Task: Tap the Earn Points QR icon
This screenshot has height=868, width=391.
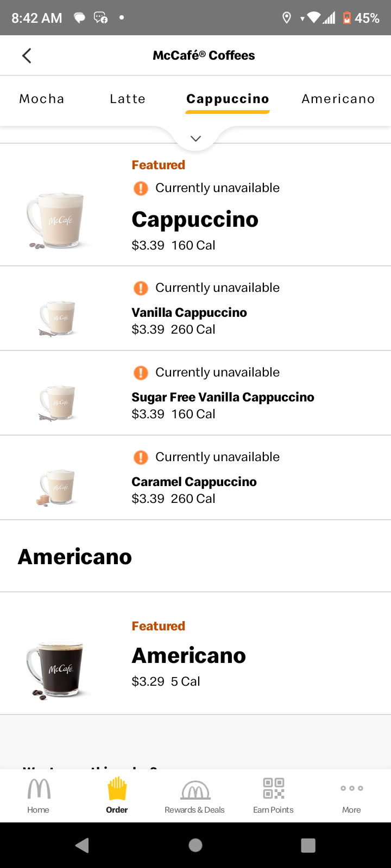Action: (273, 788)
